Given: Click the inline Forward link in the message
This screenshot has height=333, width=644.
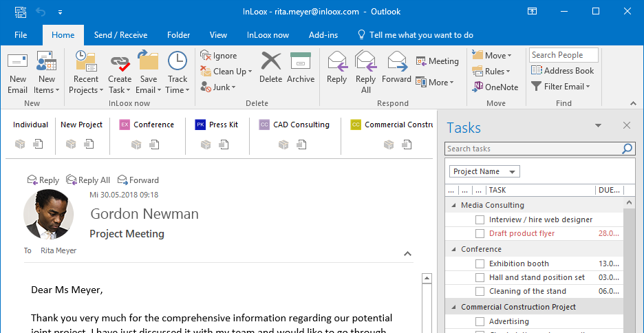Looking at the screenshot, I should [138, 180].
